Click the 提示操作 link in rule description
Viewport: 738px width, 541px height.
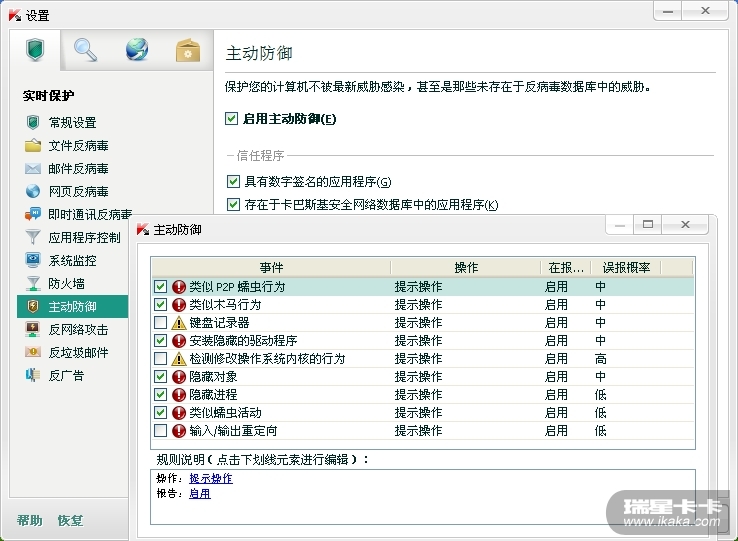[210, 479]
